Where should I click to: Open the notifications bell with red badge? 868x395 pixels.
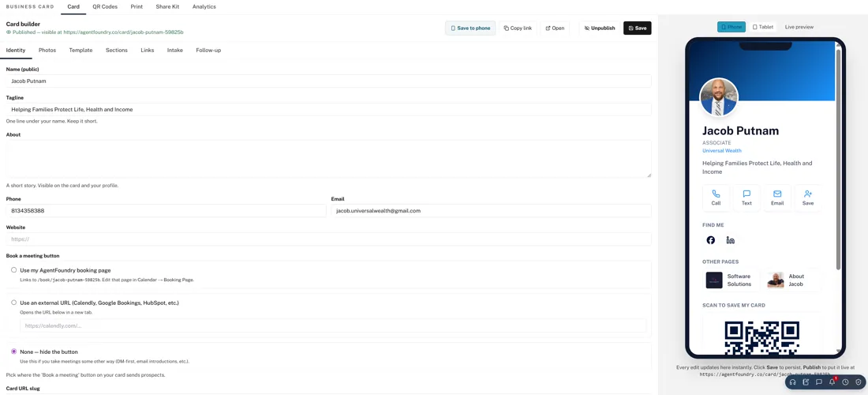click(x=832, y=382)
